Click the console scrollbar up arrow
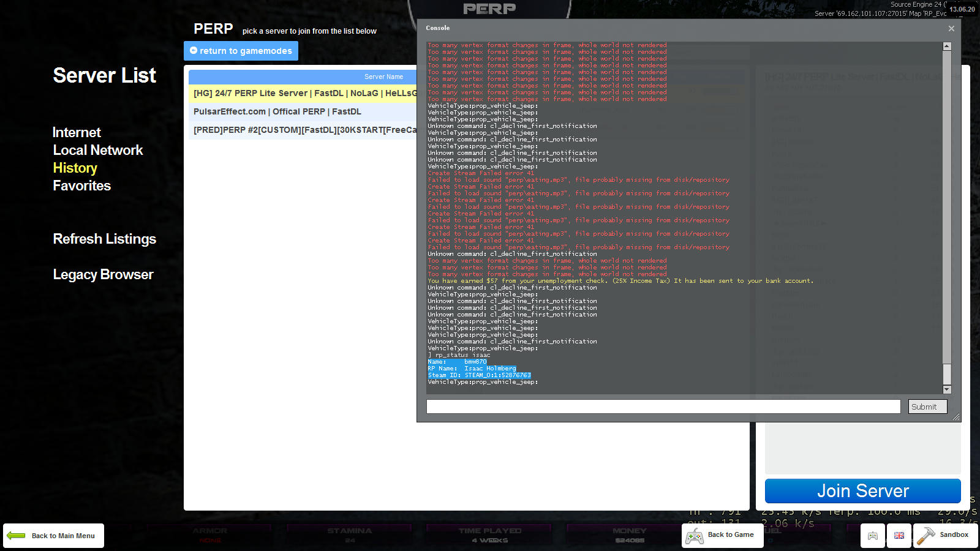 pyautogui.click(x=947, y=47)
